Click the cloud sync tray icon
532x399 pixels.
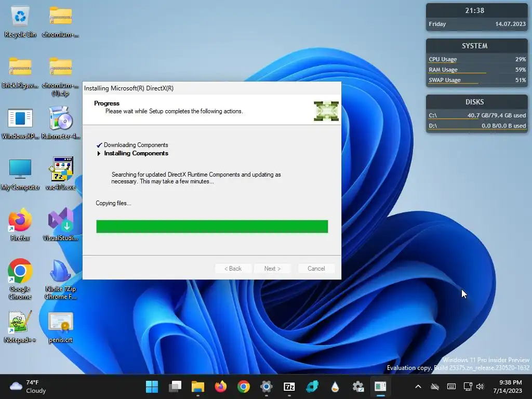(x=435, y=387)
